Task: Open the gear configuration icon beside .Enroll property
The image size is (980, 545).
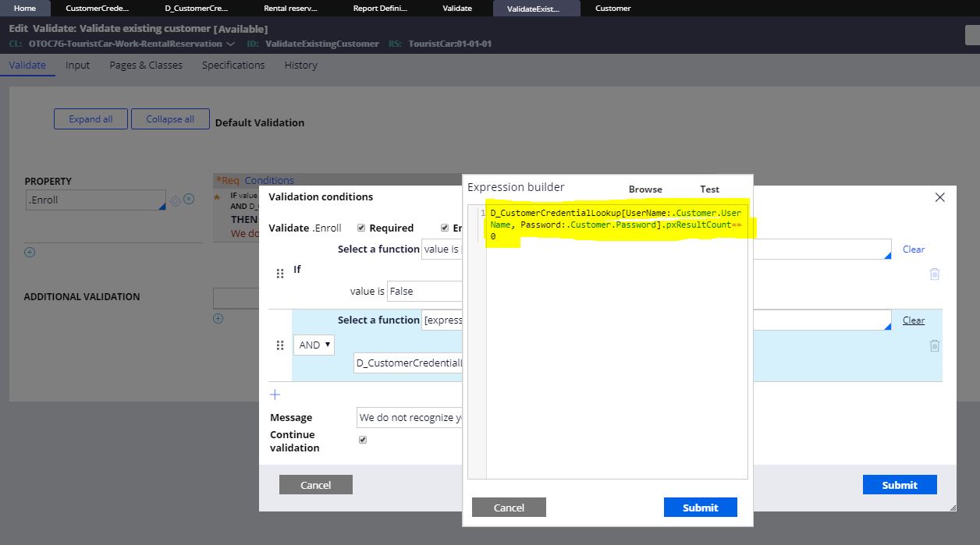Action: pos(176,200)
